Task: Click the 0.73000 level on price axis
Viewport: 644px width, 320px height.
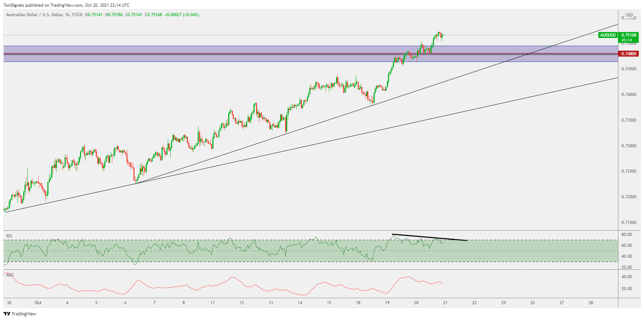Action: pos(629,146)
